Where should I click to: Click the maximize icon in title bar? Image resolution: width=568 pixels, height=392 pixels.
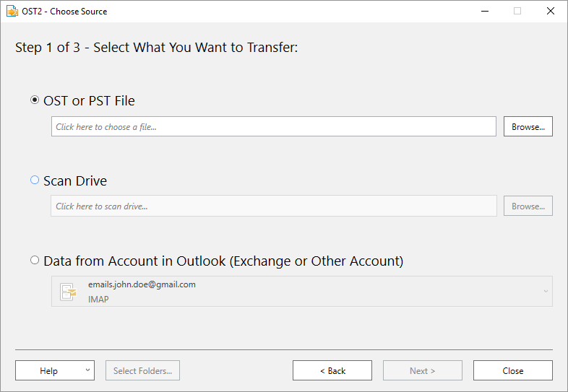pyautogui.click(x=517, y=12)
